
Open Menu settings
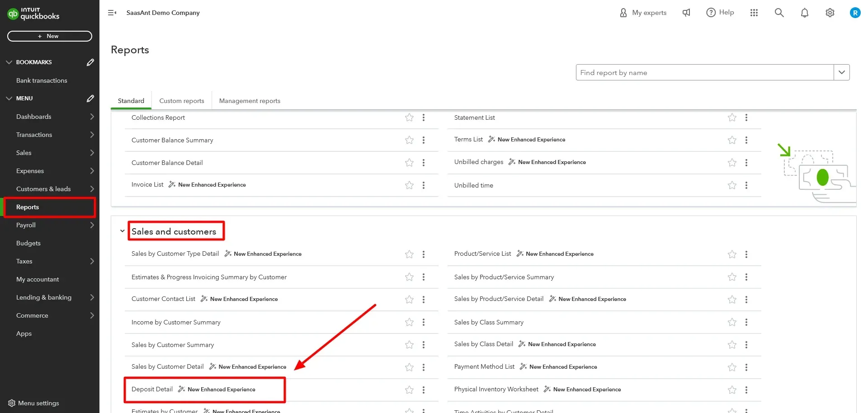pyautogui.click(x=34, y=403)
